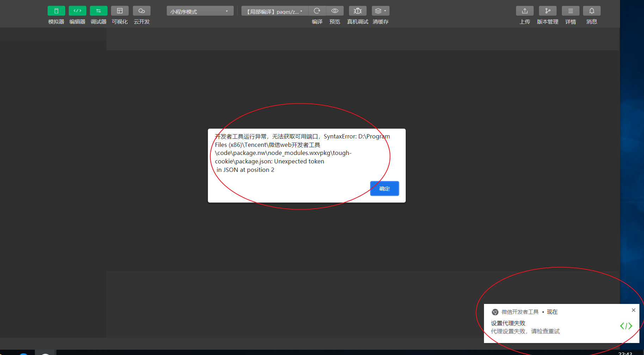Open the 详情 details icon
Viewport: 644px width, 355px height.
click(x=571, y=11)
